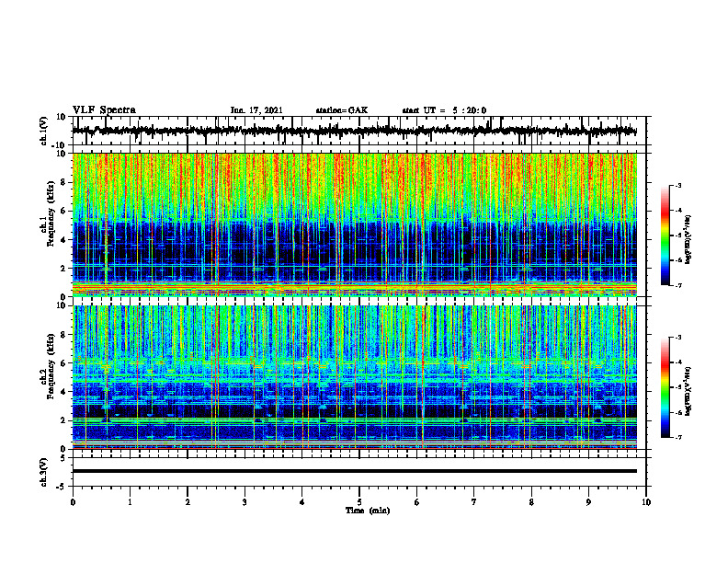This screenshot has height=563, width=728.
Task: Click the "VLF Spectra" plot title
Action: [104, 110]
